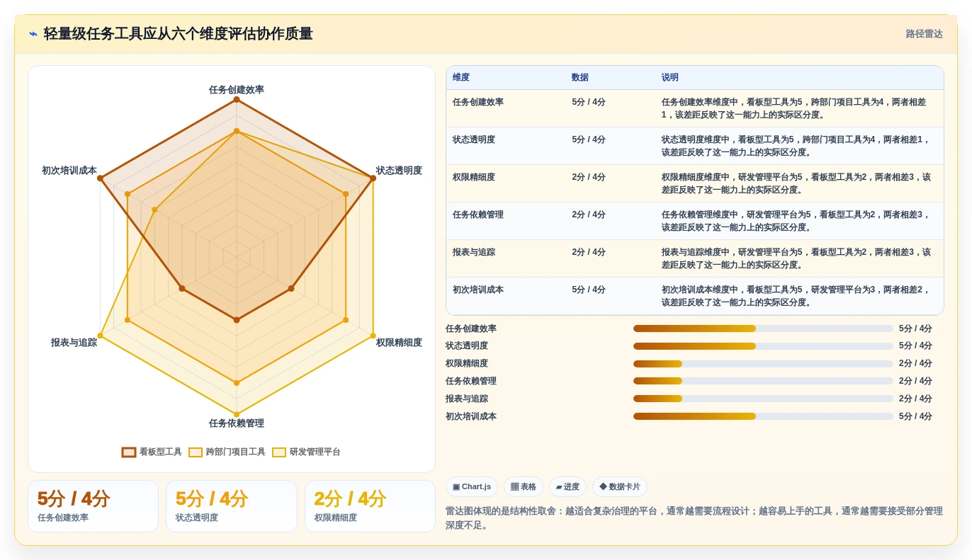Click the 报表与追踪 progress bar
The width and height of the screenshot is (972, 560).
click(x=763, y=399)
